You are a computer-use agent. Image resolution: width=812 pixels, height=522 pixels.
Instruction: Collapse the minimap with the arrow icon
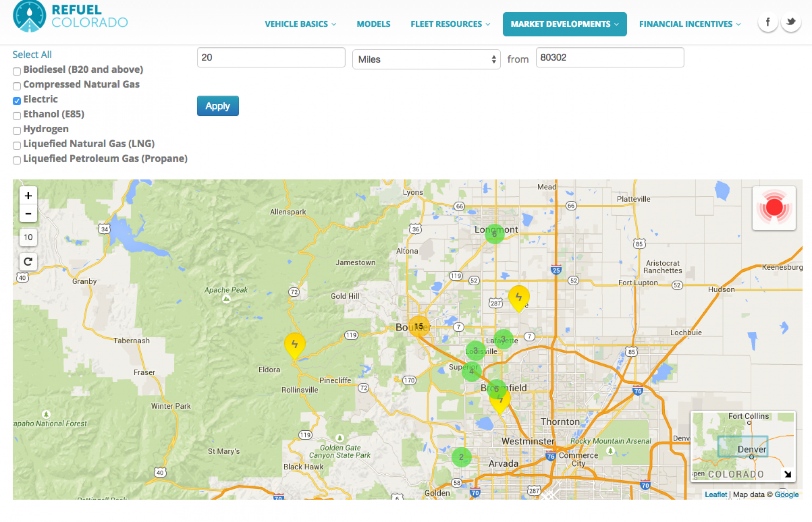click(x=787, y=474)
